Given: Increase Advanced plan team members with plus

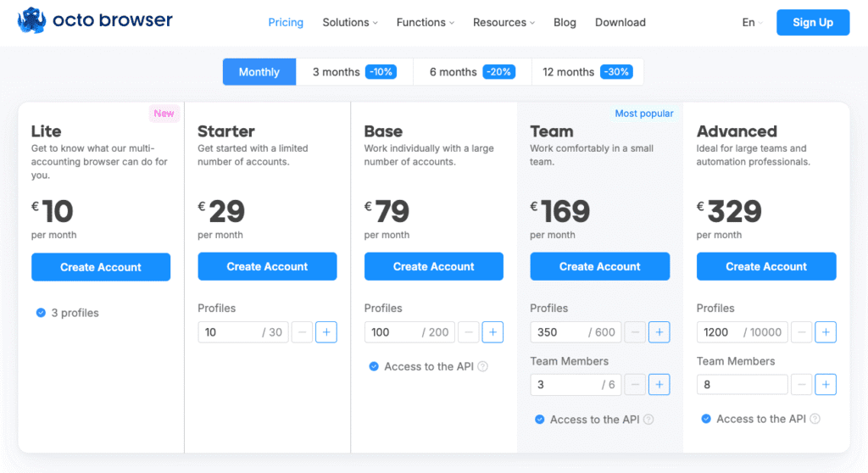Looking at the screenshot, I should 826,384.
